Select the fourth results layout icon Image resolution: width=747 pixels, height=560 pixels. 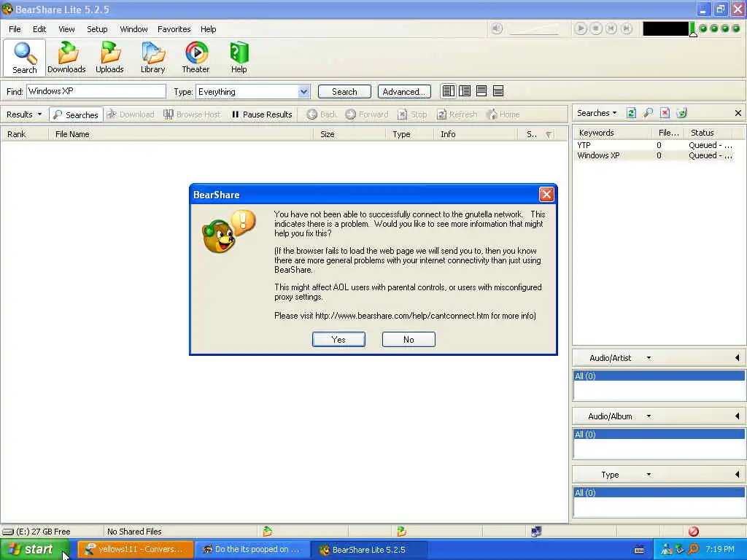pos(498,91)
